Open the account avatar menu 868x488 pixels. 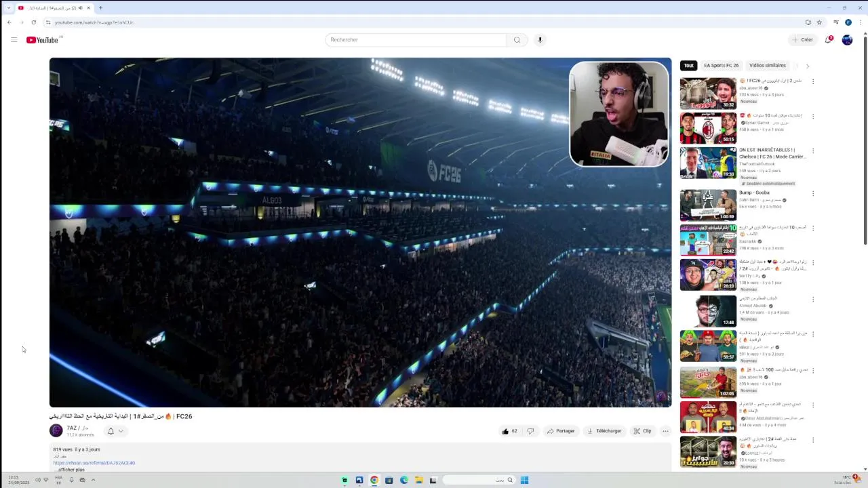click(847, 40)
